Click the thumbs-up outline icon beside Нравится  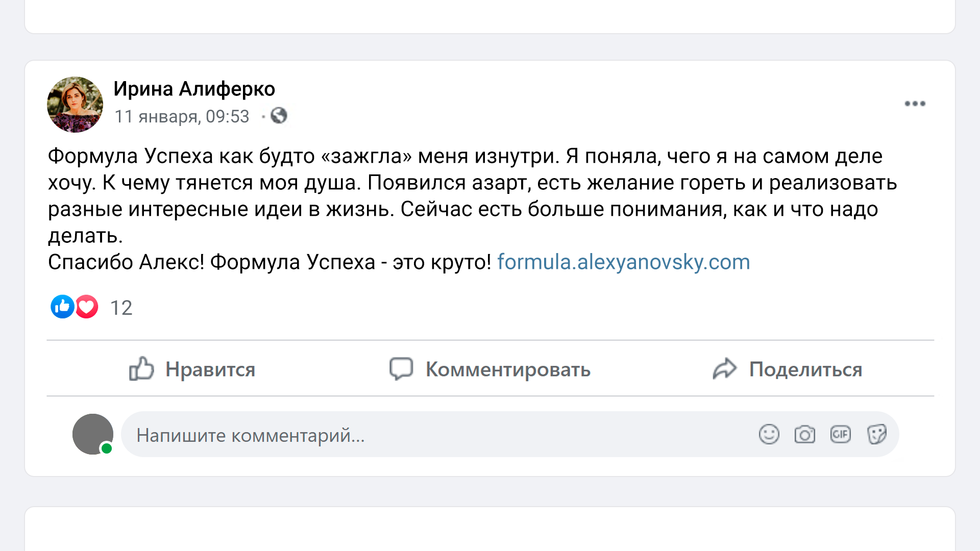[x=141, y=368]
